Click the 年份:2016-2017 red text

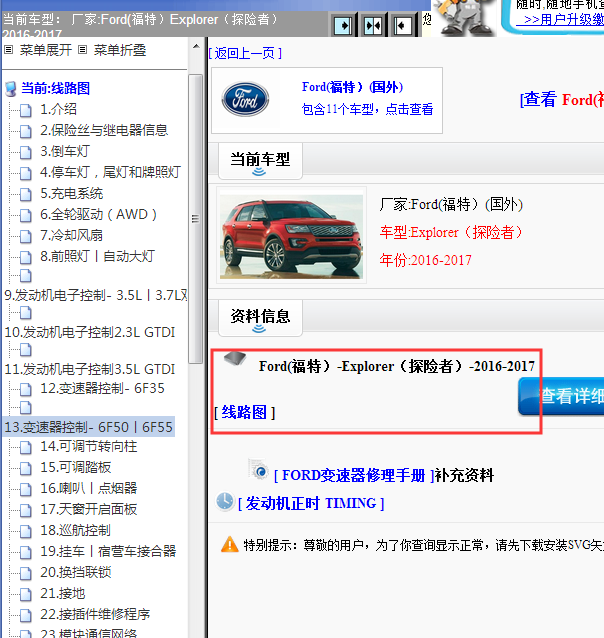[x=425, y=260]
